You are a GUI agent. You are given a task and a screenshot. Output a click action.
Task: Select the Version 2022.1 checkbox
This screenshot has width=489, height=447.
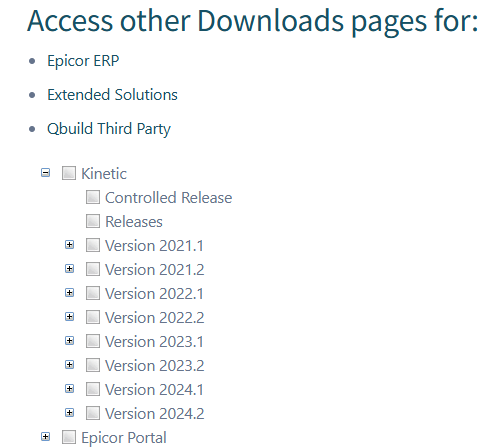(93, 293)
